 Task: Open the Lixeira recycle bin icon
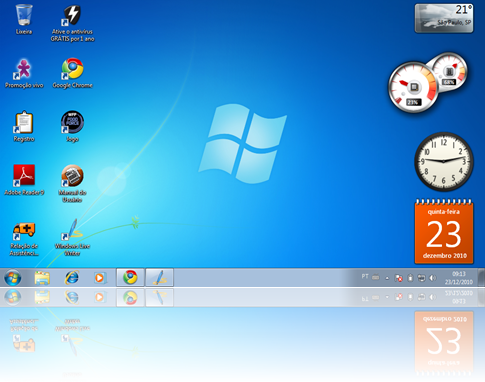[24, 19]
